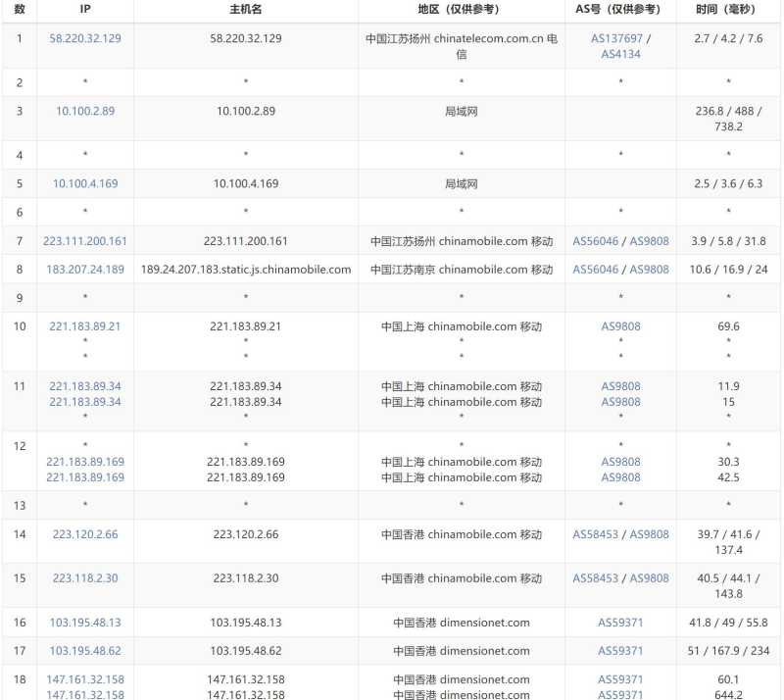
Task: Open IP link 103.195.48.62 in hop 17
Action: 84,651
